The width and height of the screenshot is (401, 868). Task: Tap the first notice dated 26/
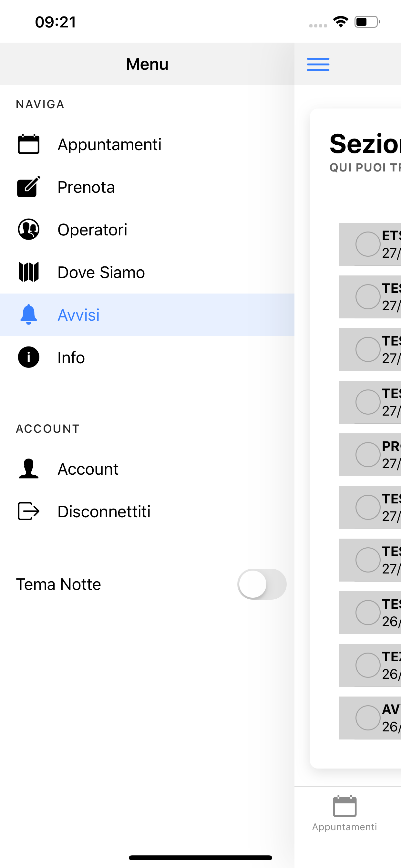[370, 613]
